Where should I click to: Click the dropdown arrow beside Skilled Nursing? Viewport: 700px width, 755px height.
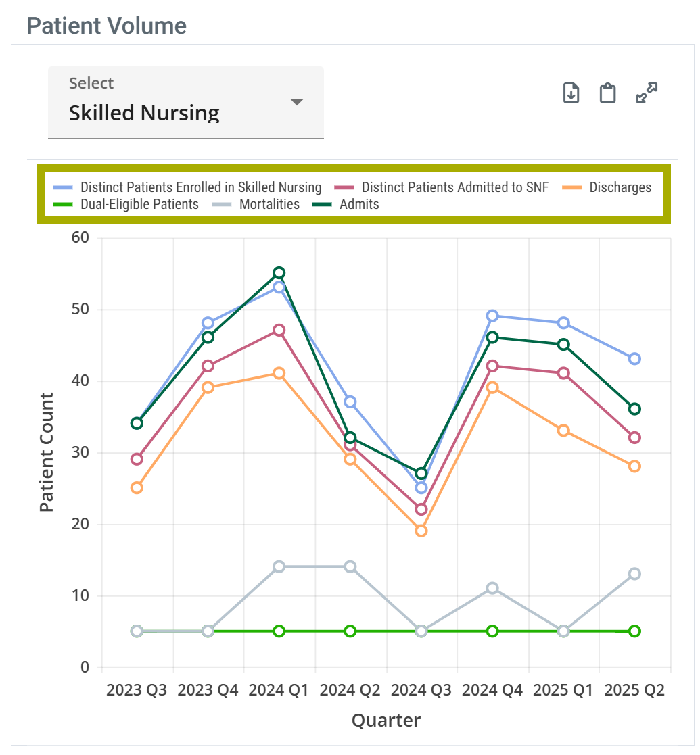coord(296,102)
